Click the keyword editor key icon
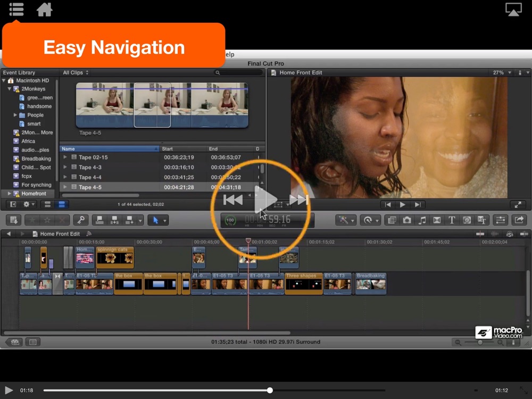This screenshot has width=532, height=399. pos(80,220)
